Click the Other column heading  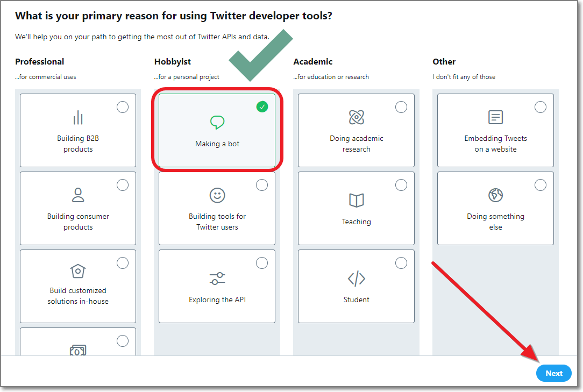444,62
